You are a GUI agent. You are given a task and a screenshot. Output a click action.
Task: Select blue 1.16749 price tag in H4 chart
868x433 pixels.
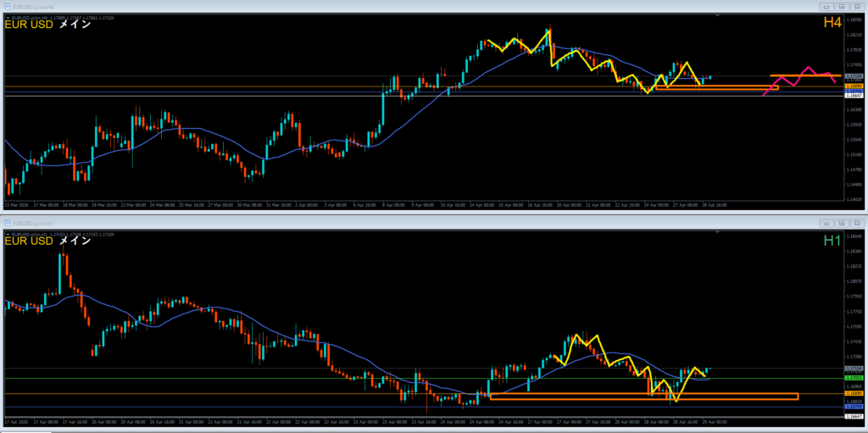[853, 91]
